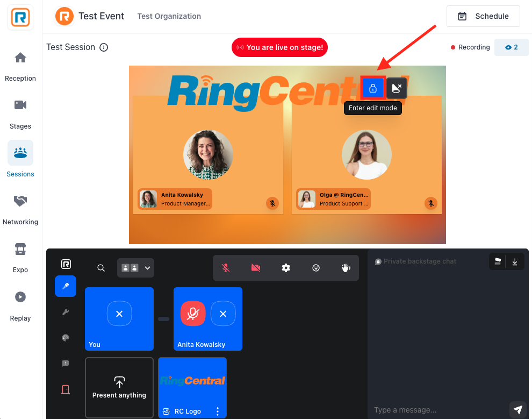This screenshot has height=419, width=532.
Task: Open the Test Organization link
Action: [x=169, y=16]
